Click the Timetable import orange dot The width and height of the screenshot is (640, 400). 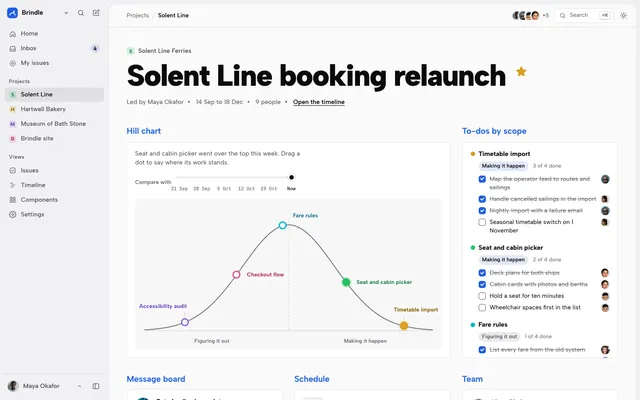click(x=404, y=326)
